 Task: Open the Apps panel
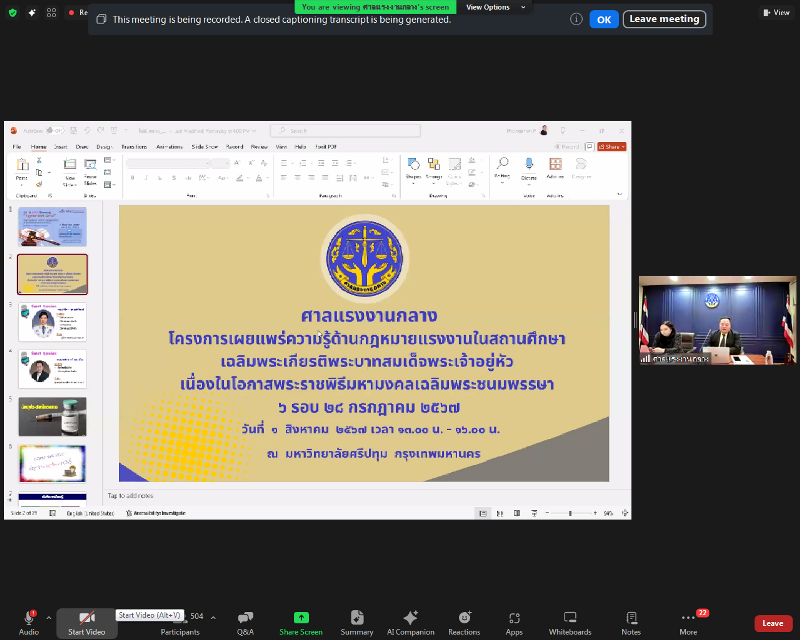pyautogui.click(x=514, y=623)
